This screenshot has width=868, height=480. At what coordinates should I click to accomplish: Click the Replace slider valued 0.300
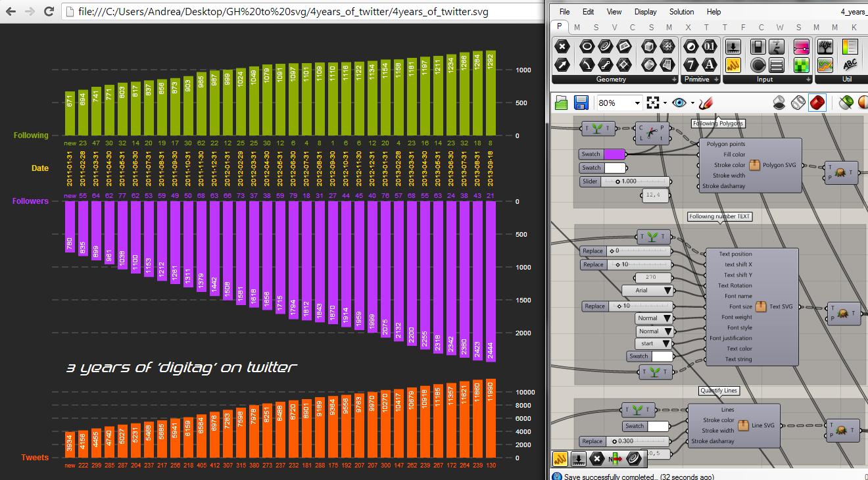tap(625, 441)
